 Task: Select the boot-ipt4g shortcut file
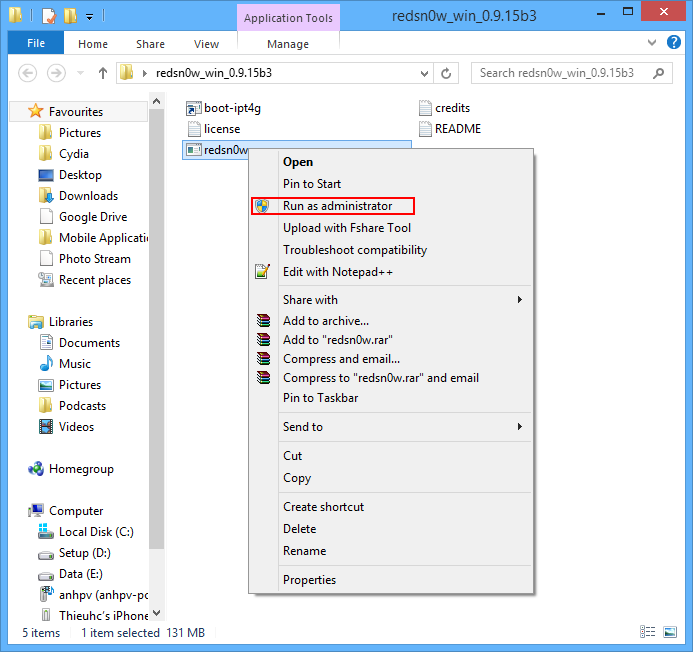pyautogui.click(x=224, y=108)
